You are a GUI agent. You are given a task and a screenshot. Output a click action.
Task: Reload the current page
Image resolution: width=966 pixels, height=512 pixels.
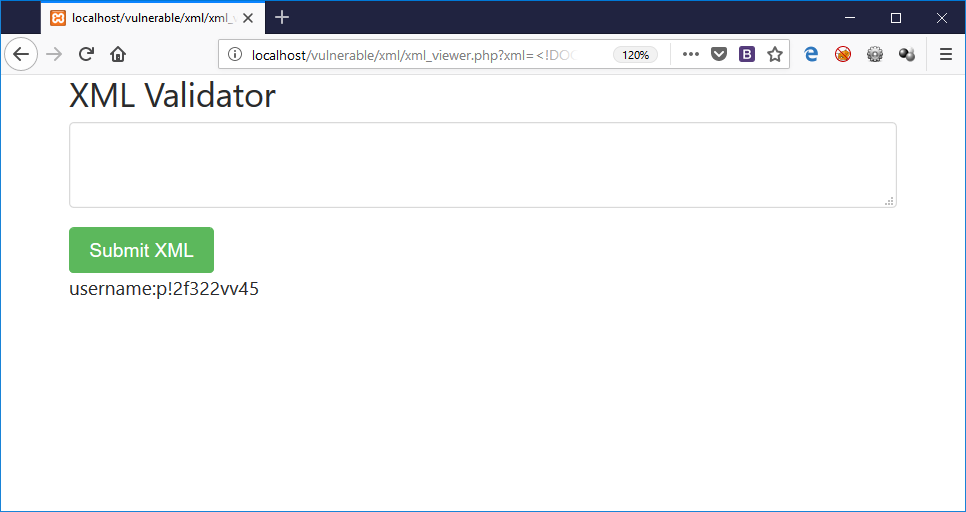86,54
